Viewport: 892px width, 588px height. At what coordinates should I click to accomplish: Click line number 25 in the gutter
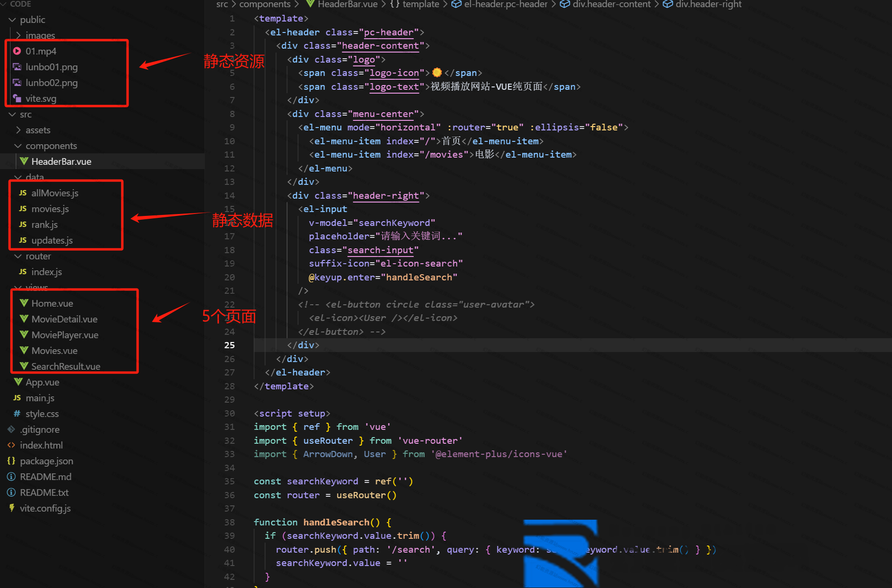229,345
